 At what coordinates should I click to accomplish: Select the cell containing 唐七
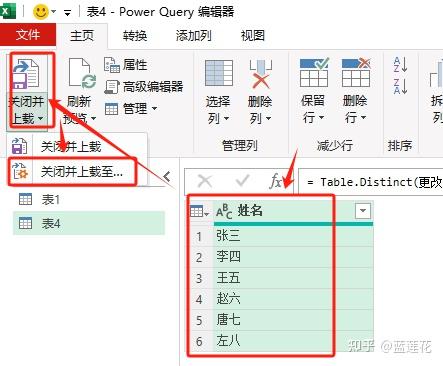[x=293, y=320]
